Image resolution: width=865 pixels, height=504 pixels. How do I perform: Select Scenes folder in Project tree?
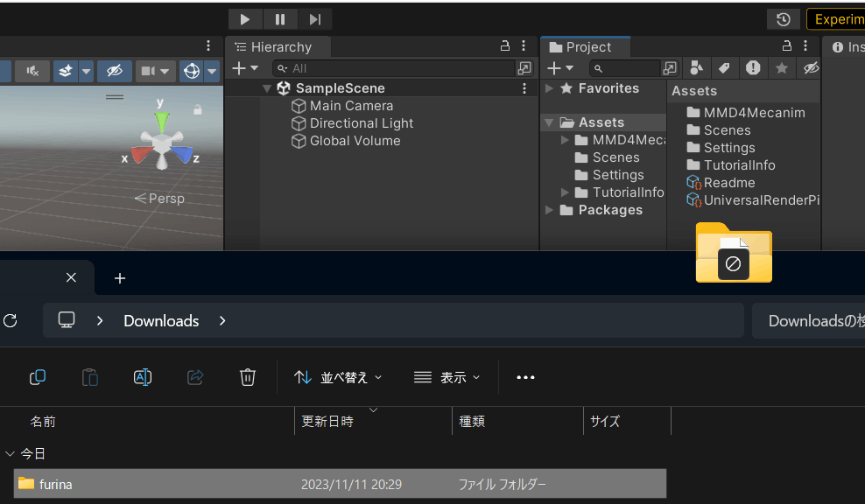(x=608, y=157)
